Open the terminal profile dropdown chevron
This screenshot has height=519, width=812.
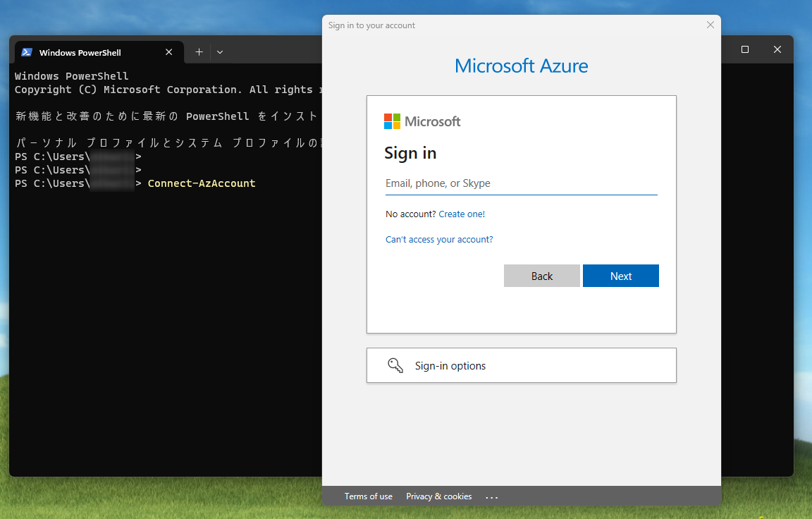click(219, 51)
